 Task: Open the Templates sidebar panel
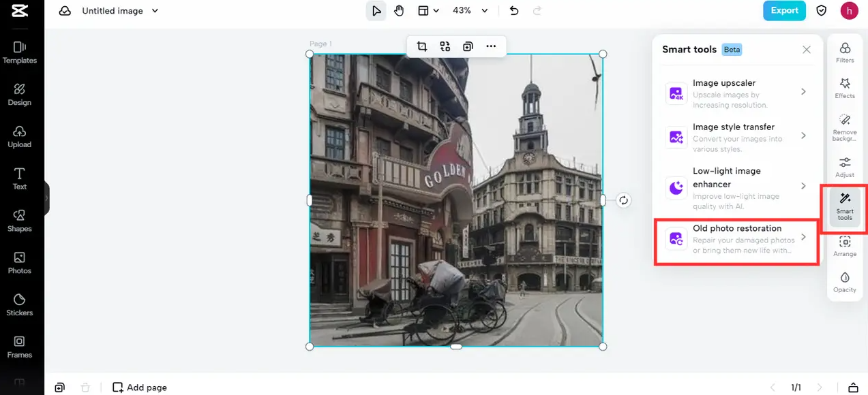(x=19, y=52)
